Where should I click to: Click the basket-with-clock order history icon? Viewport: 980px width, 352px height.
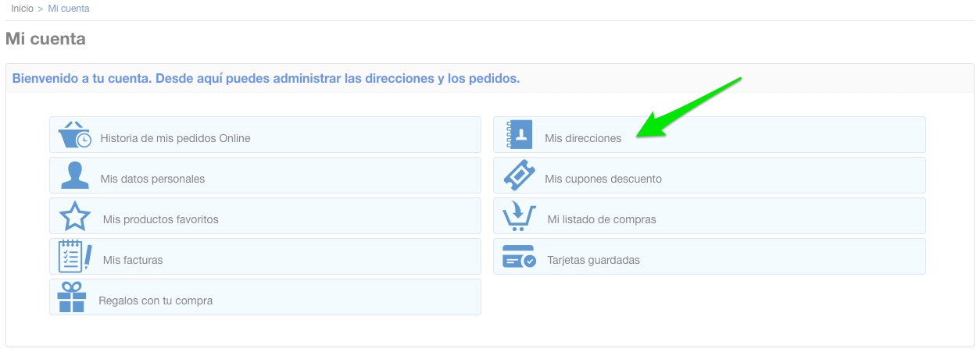point(74,135)
